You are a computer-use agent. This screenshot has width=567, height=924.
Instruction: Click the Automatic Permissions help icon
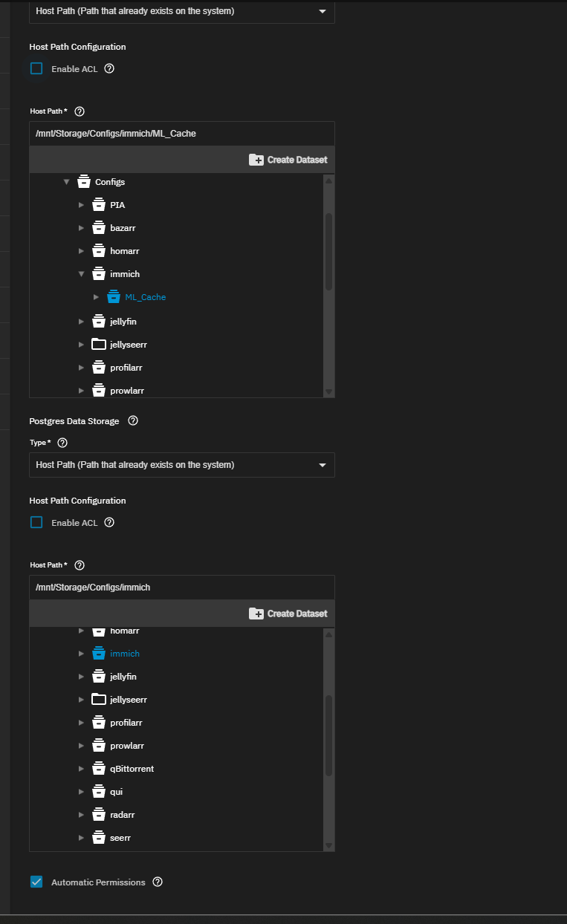157,882
